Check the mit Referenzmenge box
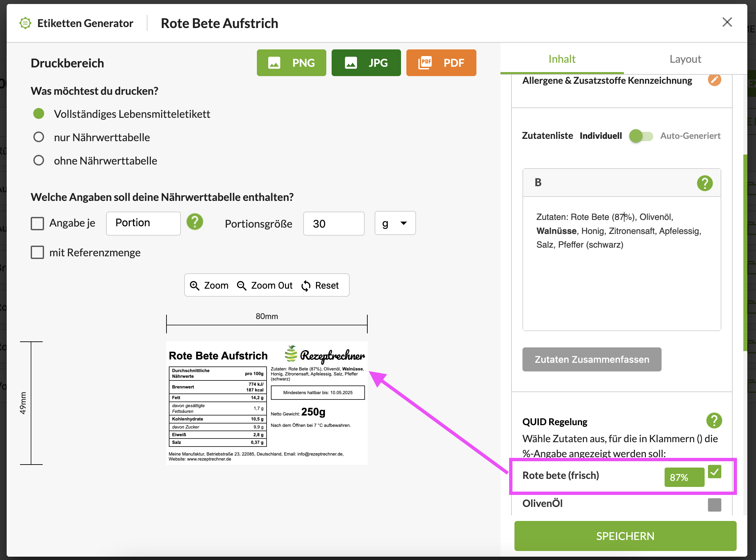 (37, 253)
